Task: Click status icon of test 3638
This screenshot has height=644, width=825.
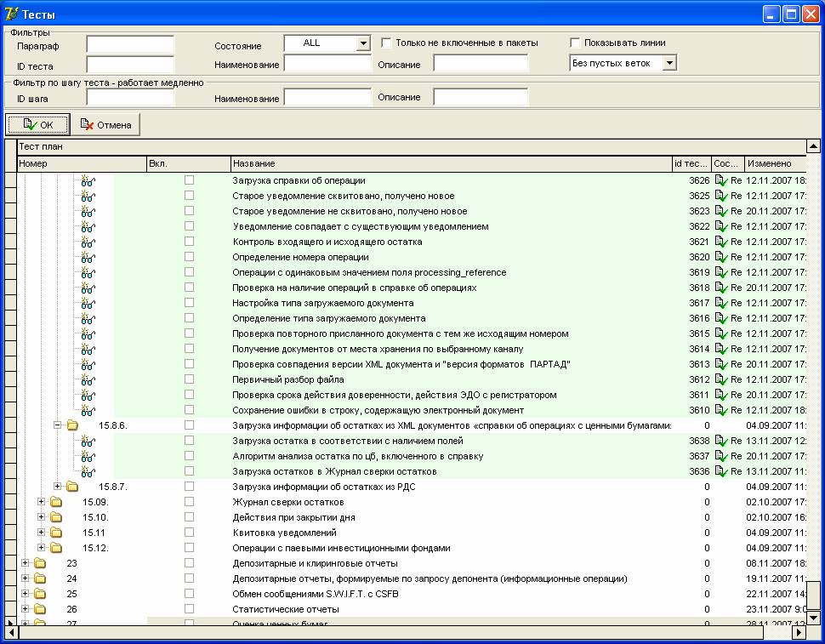Action: click(x=721, y=441)
